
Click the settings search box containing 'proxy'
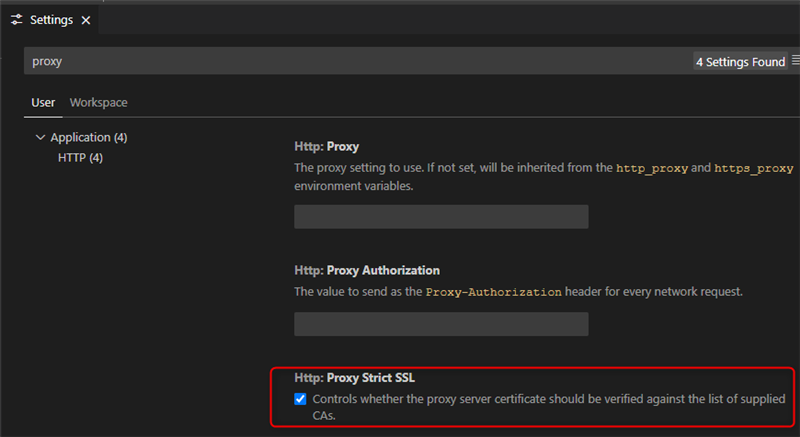tap(350, 61)
